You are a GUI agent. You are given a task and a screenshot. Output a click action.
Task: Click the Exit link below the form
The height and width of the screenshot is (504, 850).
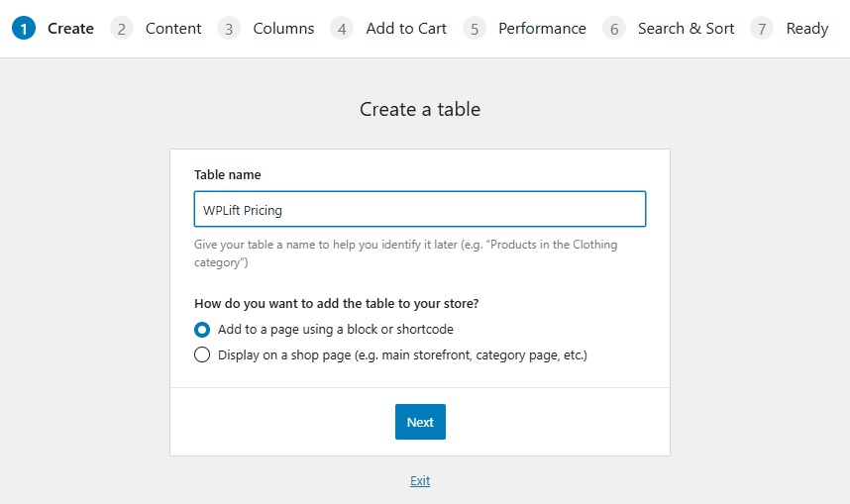coord(420,481)
